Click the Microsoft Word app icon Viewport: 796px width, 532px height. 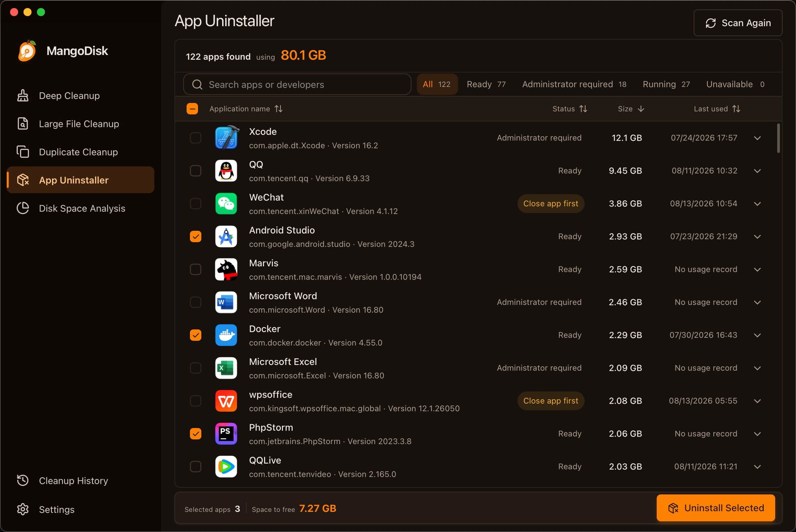[226, 302]
